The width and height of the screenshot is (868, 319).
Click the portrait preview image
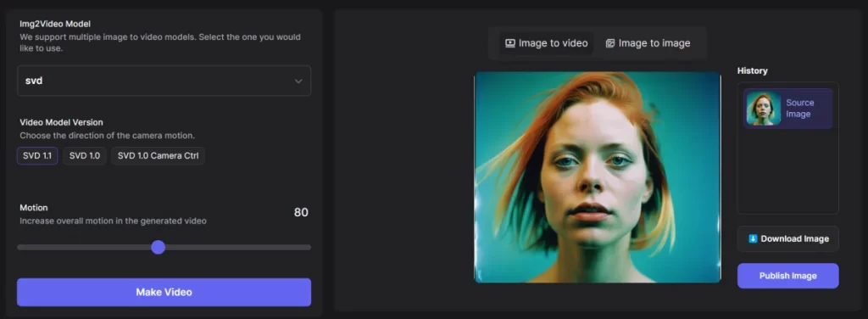pyautogui.click(x=598, y=177)
